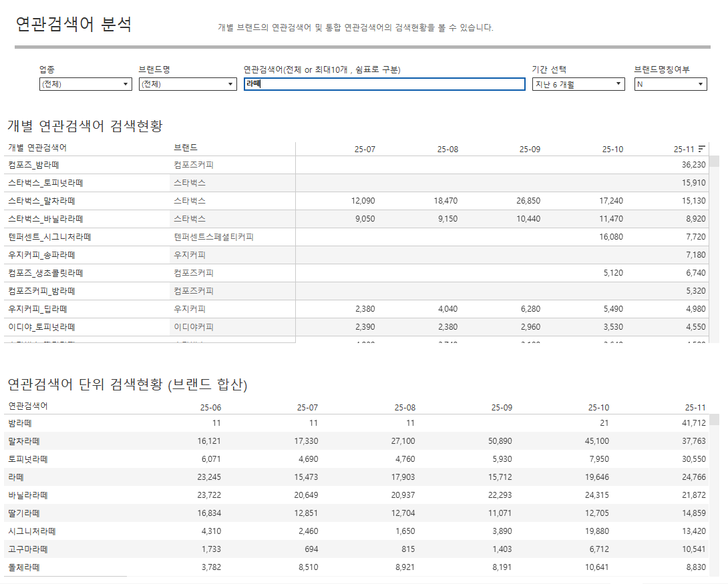Open the 업종 dropdown

point(85,84)
